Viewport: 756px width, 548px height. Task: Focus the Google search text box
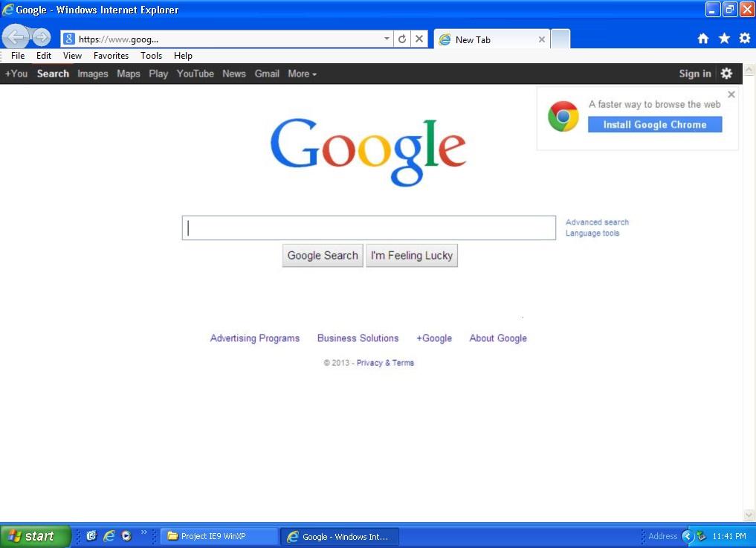click(x=369, y=228)
